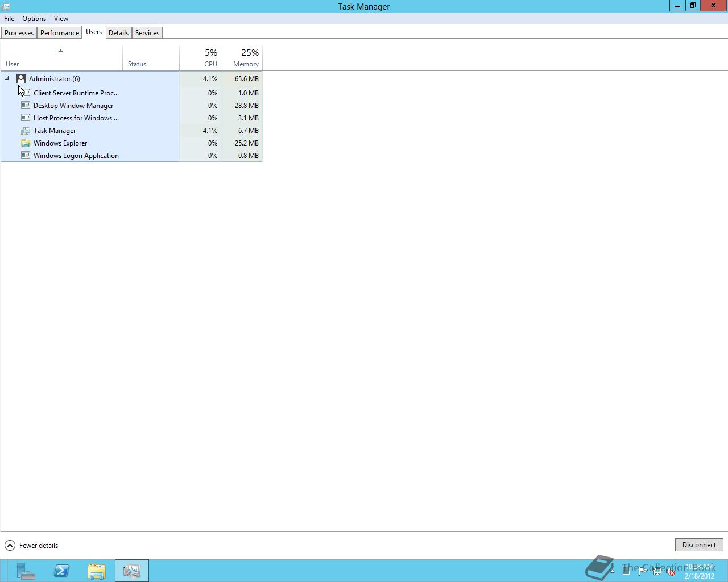
Task: Click the 65.6 MB memory value
Action: [x=247, y=79]
